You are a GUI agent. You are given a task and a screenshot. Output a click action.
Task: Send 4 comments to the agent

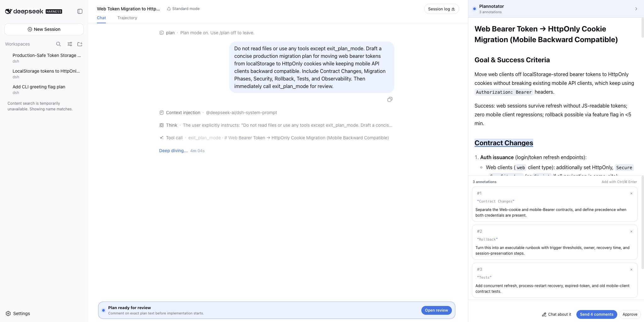pyautogui.click(x=597, y=314)
